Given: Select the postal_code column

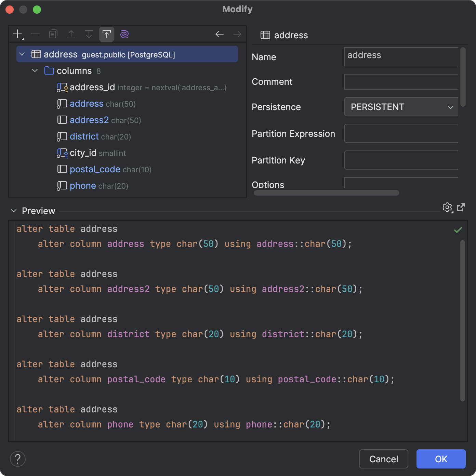Looking at the screenshot, I should tap(95, 170).
